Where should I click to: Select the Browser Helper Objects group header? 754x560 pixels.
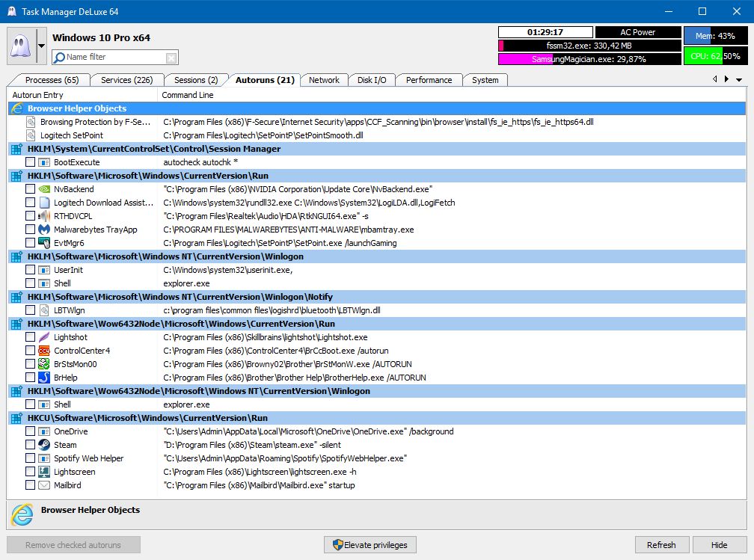pos(377,108)
